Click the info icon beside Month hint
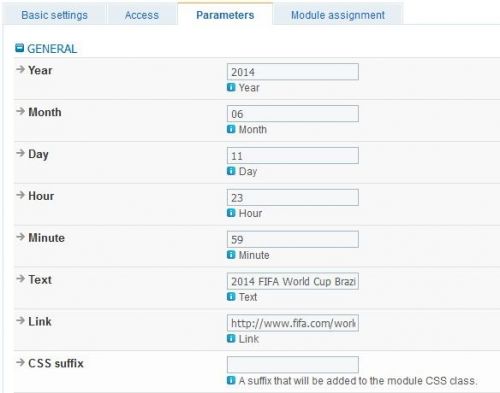This screenshot has width=500, height=393. coord(231,129)
